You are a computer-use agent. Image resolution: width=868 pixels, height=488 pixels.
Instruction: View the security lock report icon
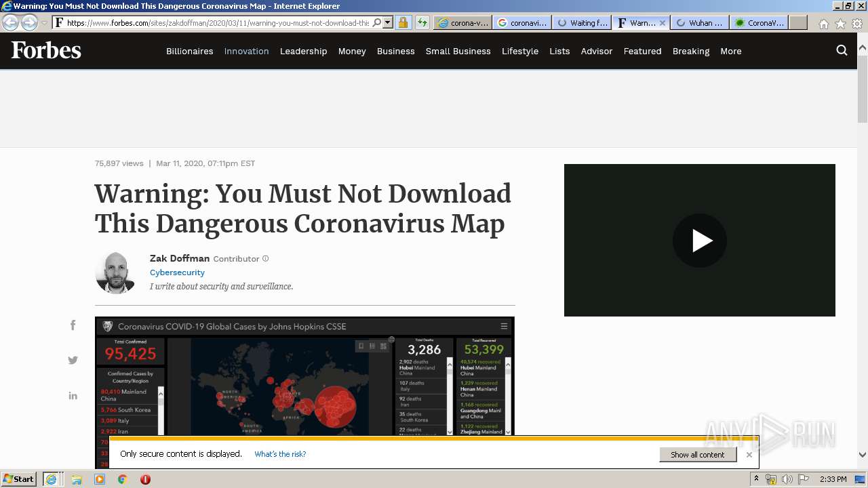tap(403, 22)
